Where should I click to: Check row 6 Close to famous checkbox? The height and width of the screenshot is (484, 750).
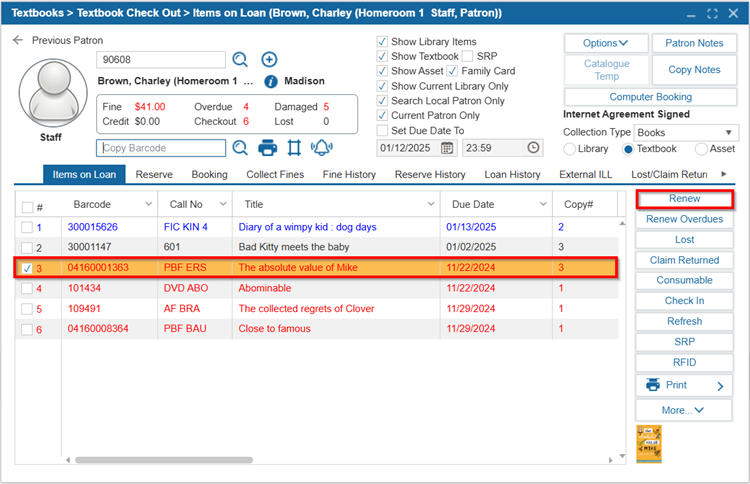(x=27, y=330)
